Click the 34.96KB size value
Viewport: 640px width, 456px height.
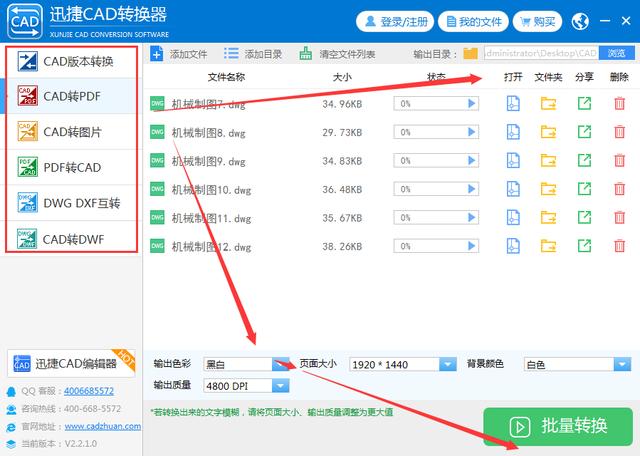click(342, 104)
